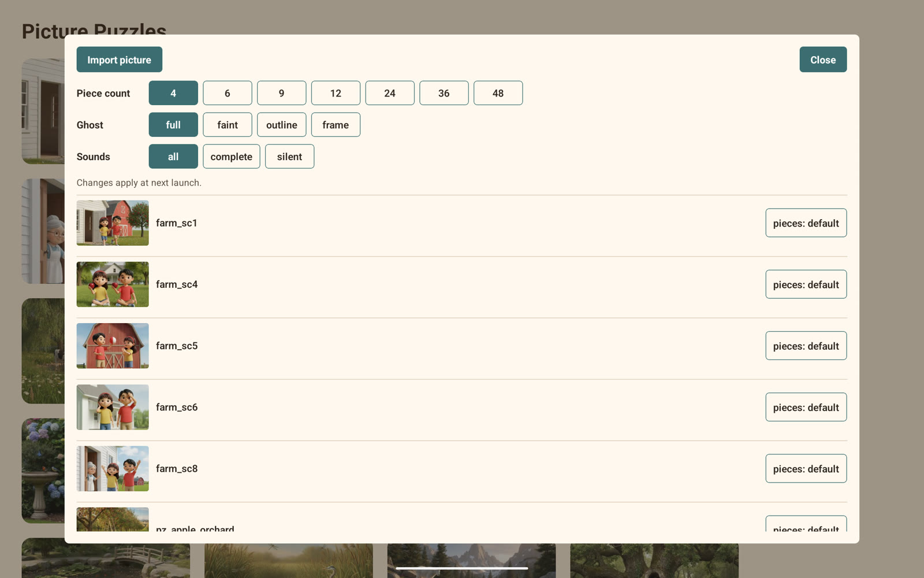Set piece count to 48
Viewport: 924px width, 578px height.
pos(498,93)
